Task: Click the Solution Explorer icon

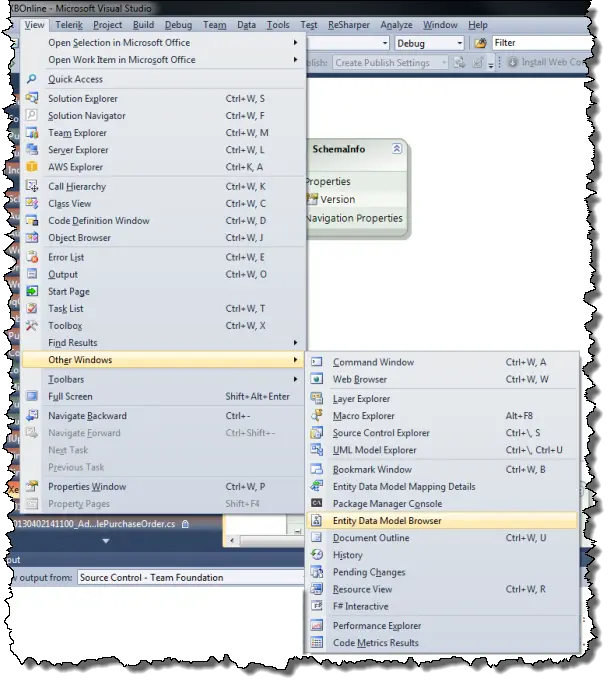Action: point(31,98)
